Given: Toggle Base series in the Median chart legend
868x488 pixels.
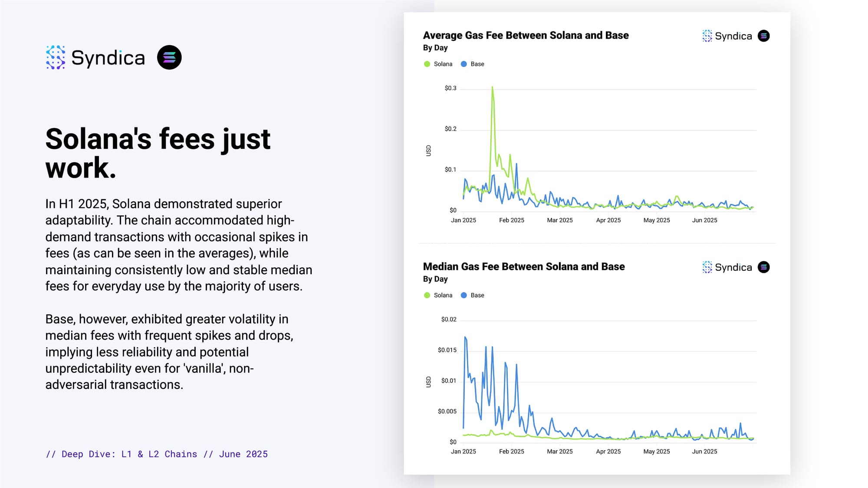Looking at the screenshot, I should pyautogui.click(x=477, y=295).
